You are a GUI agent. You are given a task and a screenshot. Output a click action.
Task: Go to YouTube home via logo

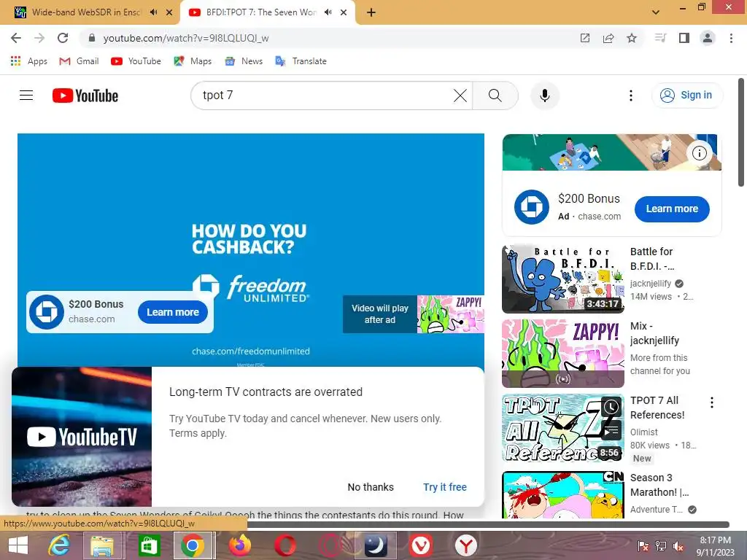(85, 96)
